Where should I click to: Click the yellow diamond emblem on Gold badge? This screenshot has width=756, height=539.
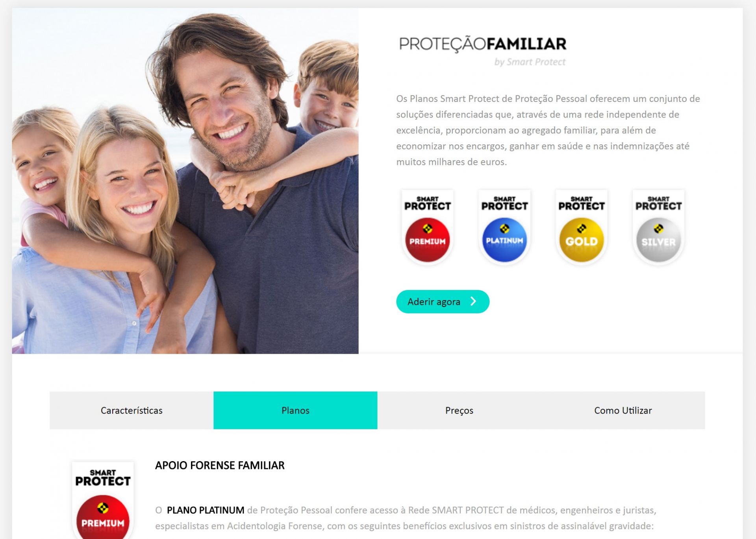tap(582, 229)
